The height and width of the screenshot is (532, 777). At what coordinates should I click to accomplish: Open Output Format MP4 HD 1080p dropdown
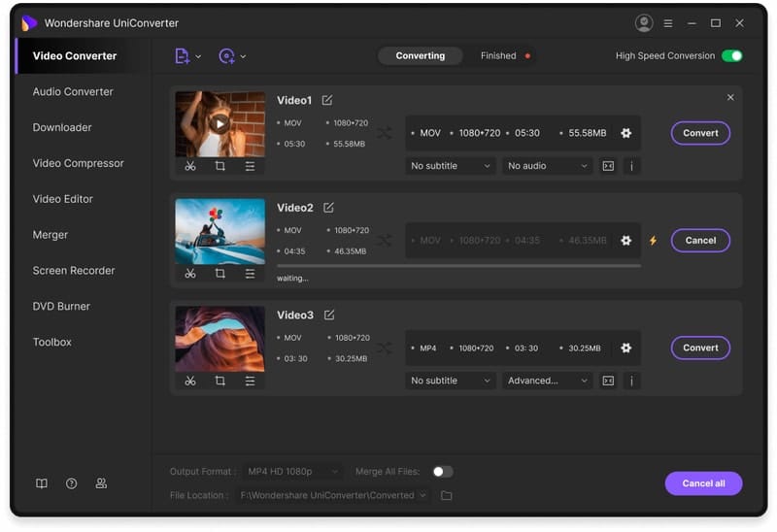[292, 472]
